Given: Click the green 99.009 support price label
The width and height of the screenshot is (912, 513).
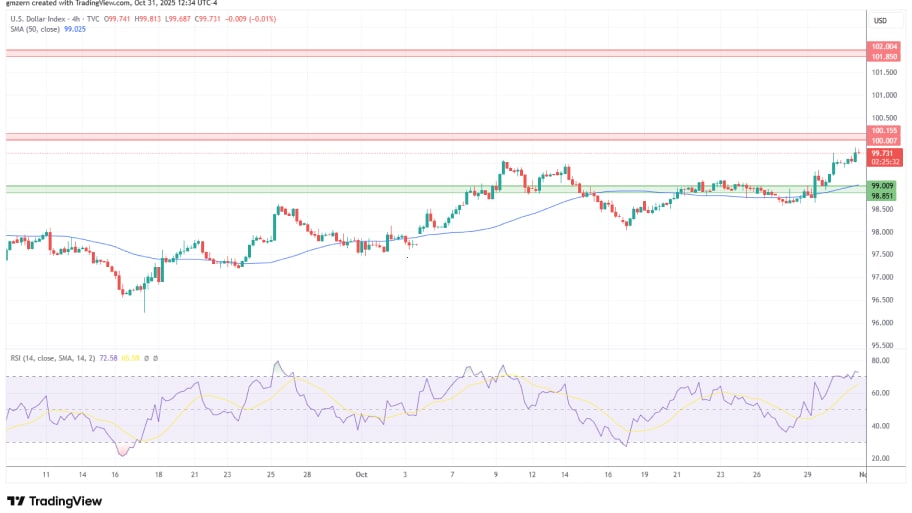Looking at the screenshot, I should point(883,186).
